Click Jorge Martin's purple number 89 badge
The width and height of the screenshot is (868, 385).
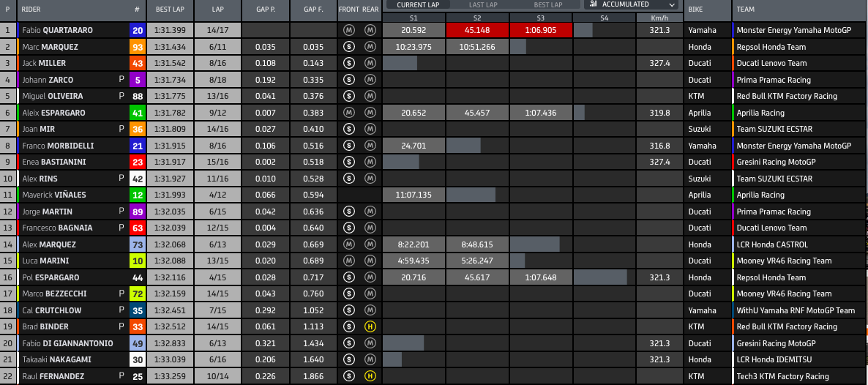(138, 212)
